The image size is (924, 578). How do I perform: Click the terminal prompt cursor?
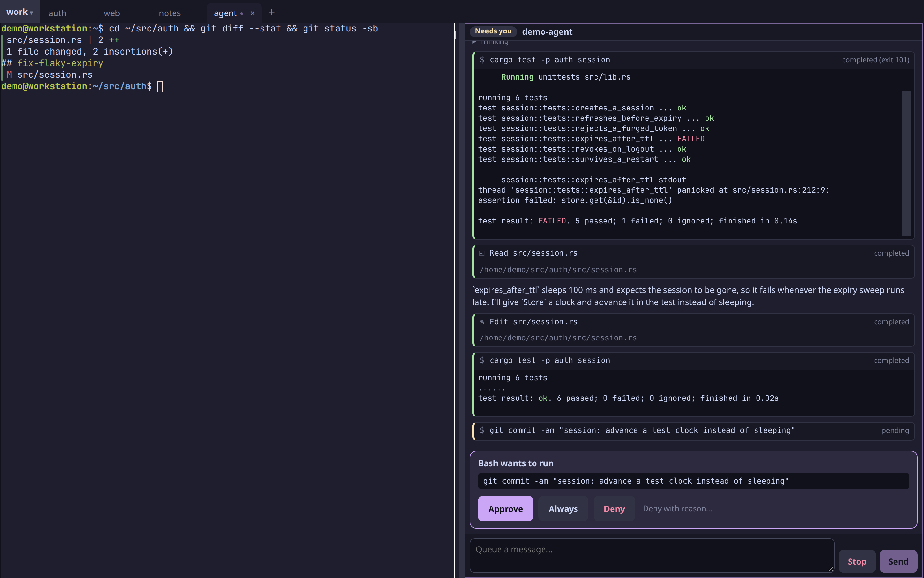coord(160,87)
